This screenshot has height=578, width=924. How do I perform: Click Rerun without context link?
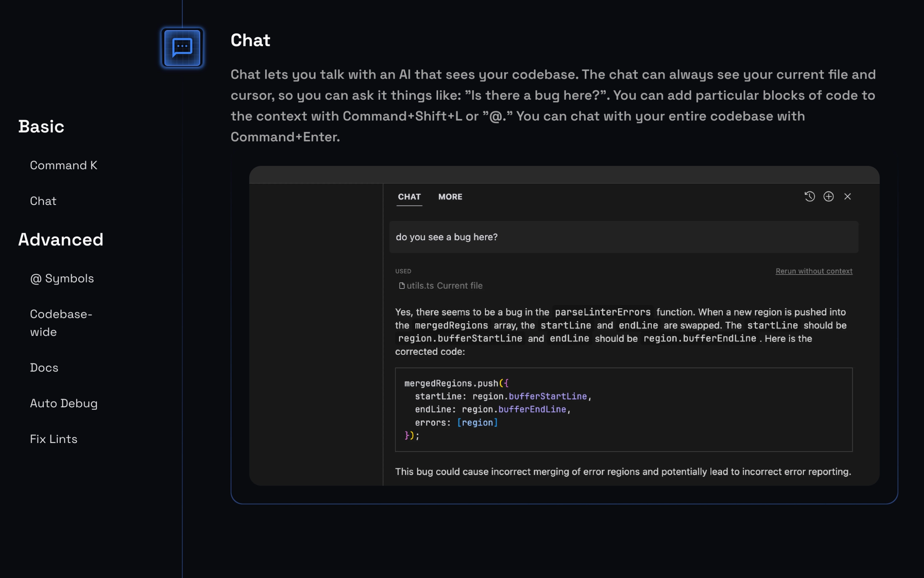(x=814, y=271)
